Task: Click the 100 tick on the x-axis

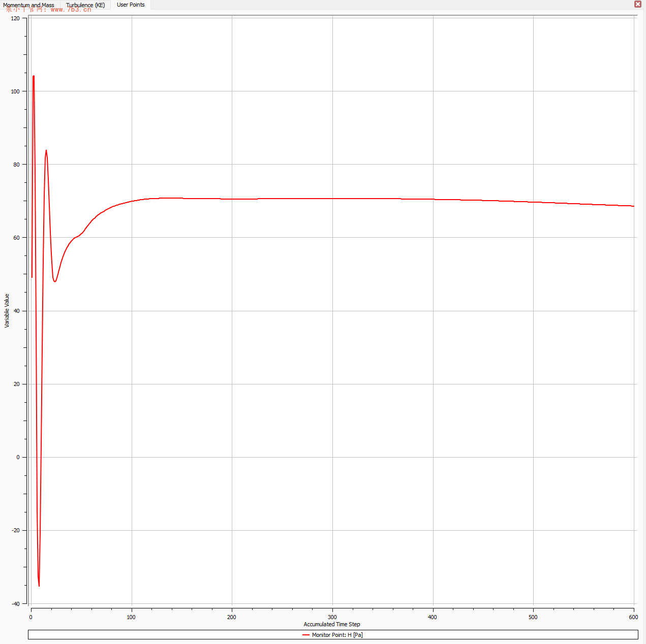Action: [x=131, y=617]
